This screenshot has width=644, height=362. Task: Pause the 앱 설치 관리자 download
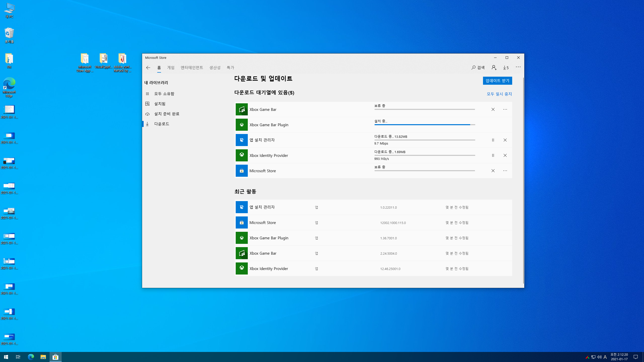pos(493,140)
